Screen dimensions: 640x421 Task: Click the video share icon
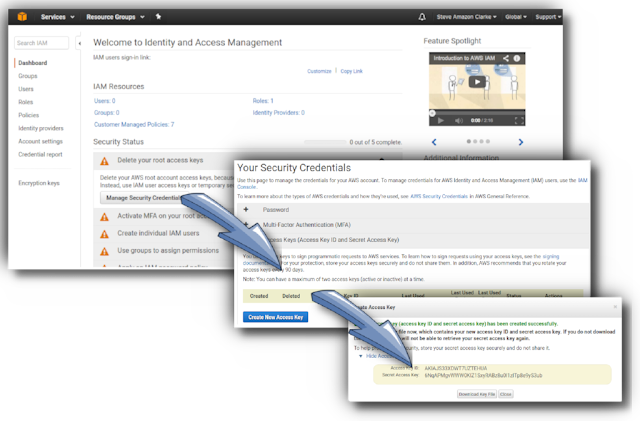pyautogui.click(x=506, y=58)
